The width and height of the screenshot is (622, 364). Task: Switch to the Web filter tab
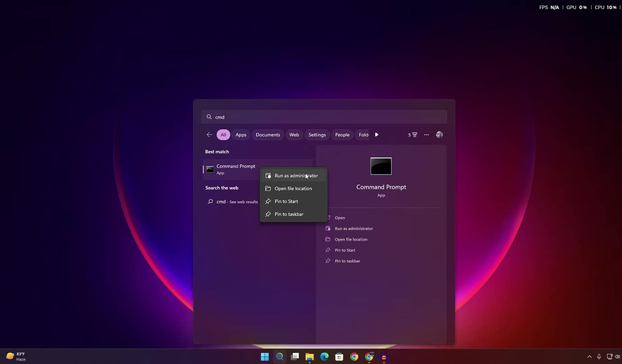tap(294, 135)
